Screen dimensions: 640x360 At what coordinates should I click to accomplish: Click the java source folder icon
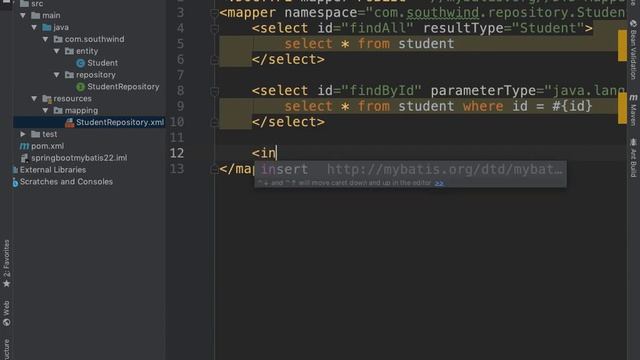point(47,27)
